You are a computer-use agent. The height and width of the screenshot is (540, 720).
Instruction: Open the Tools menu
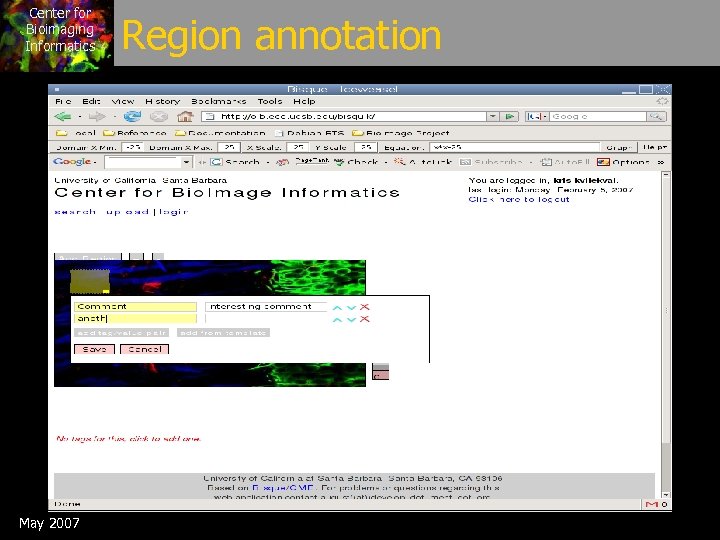(270, 101)
